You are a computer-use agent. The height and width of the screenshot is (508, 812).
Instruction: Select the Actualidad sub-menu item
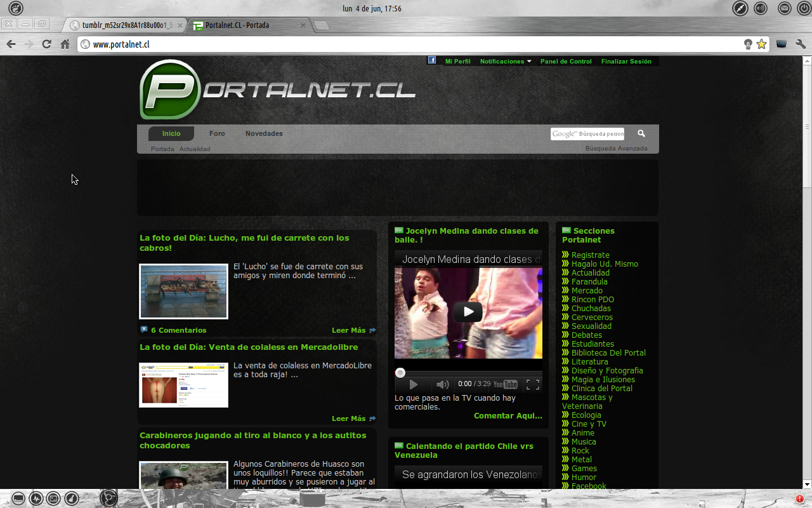[195, 149]
